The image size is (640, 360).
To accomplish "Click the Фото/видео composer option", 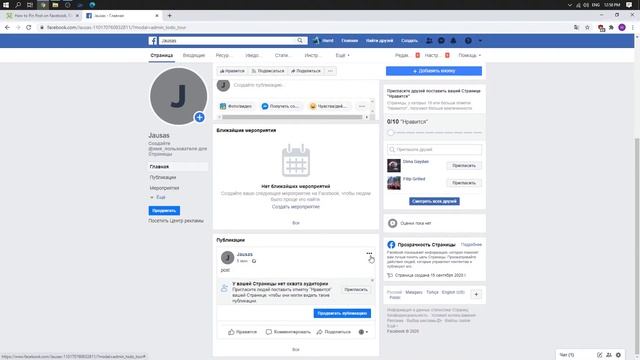I will click(x=236, y=106).
